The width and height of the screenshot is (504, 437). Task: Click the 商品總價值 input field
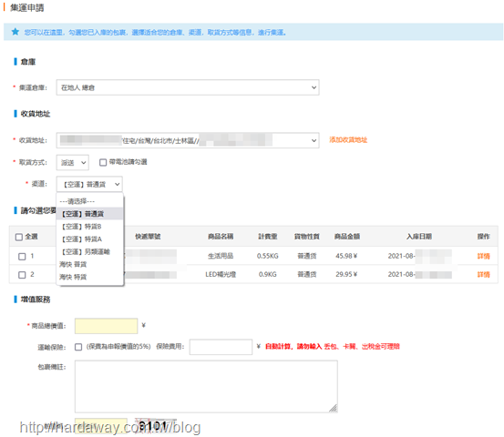click(106, 326)
